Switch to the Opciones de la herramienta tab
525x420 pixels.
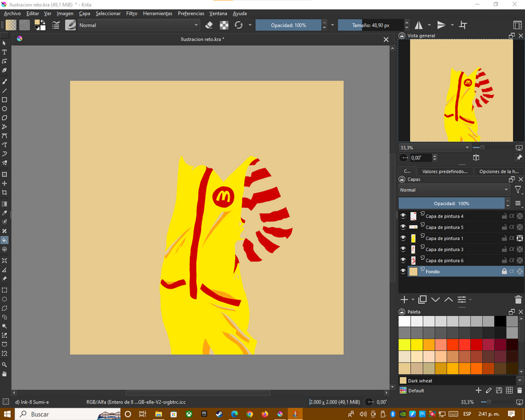pos(498,171)
